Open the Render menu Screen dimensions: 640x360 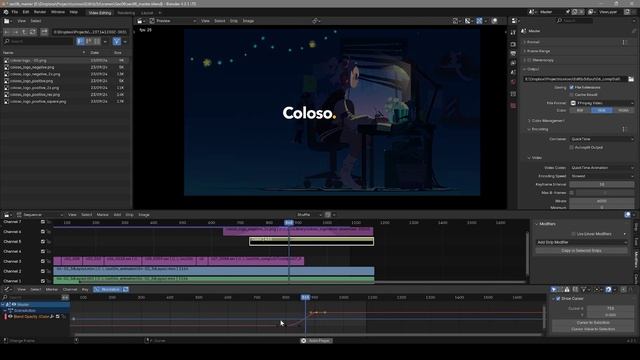point(40,12)
